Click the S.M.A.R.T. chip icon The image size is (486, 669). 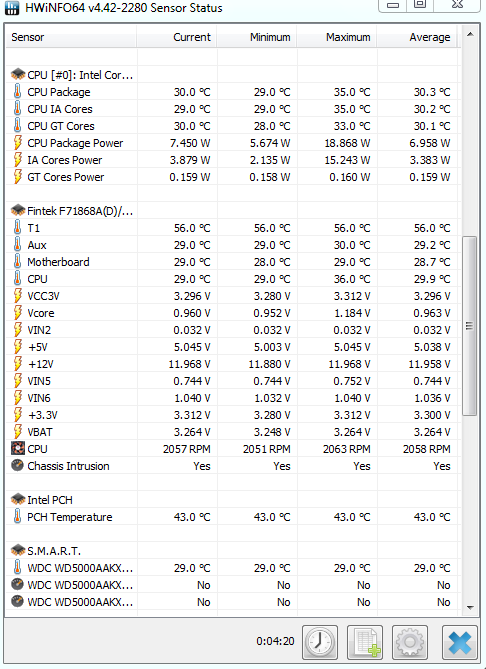[17, 550]
